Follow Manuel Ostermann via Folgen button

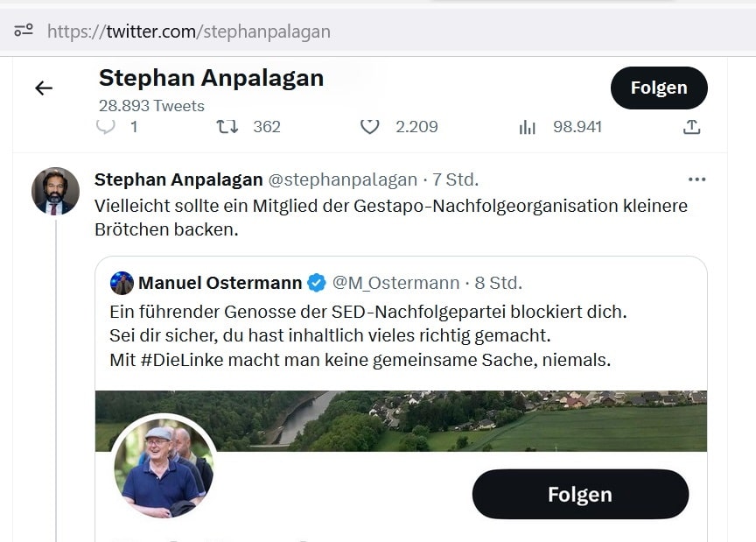(x=580, y=494)
